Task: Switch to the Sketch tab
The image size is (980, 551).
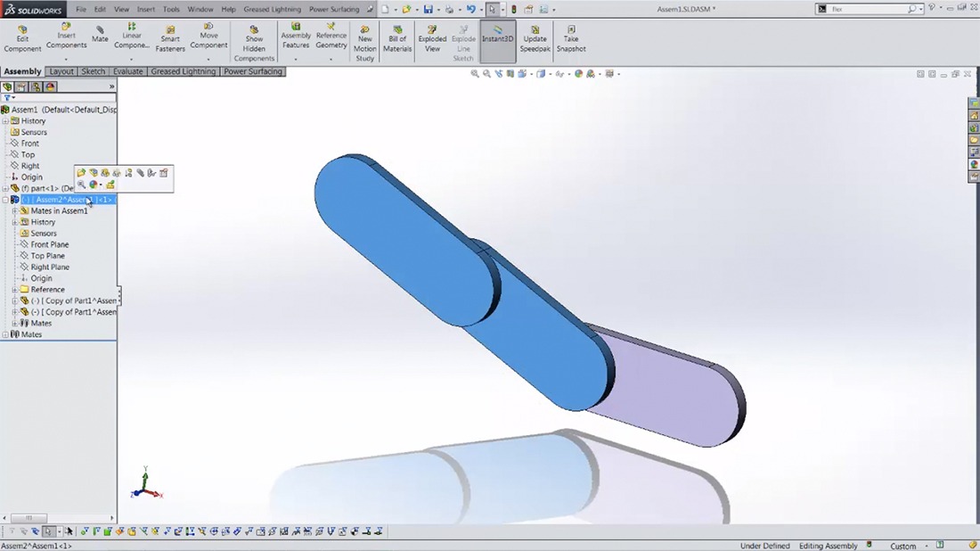Action: click(x=94, y=71)
